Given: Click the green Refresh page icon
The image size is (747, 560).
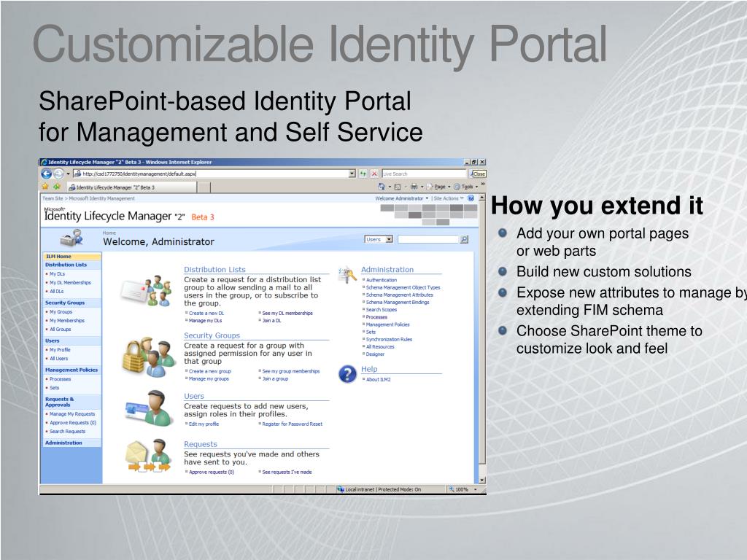Looking at the screenshot, I should point(363,174).
